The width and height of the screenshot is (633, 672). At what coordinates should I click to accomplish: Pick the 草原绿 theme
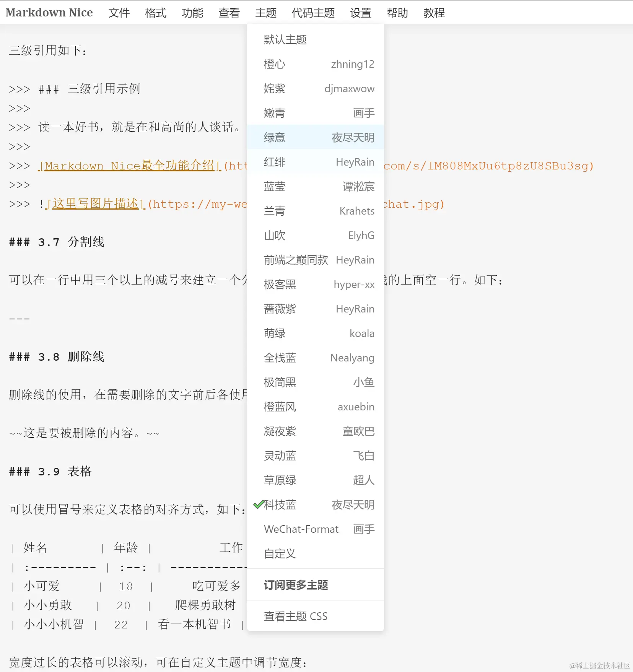(316, 480)
